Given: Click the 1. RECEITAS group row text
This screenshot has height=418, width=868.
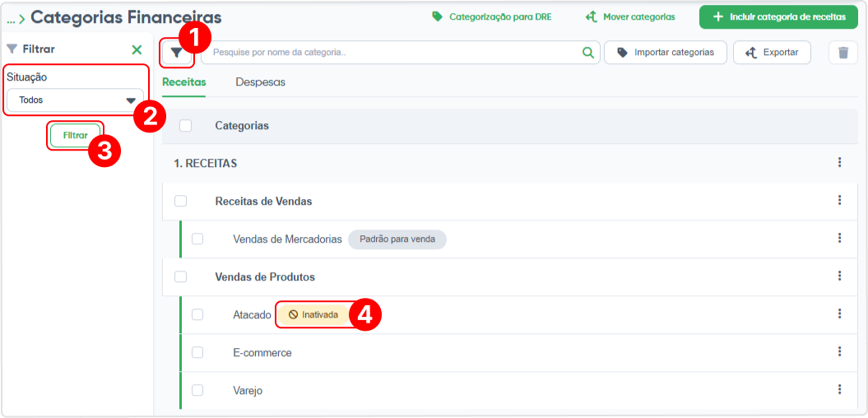Looking at the screenshot, I should [x=206, y=163].
